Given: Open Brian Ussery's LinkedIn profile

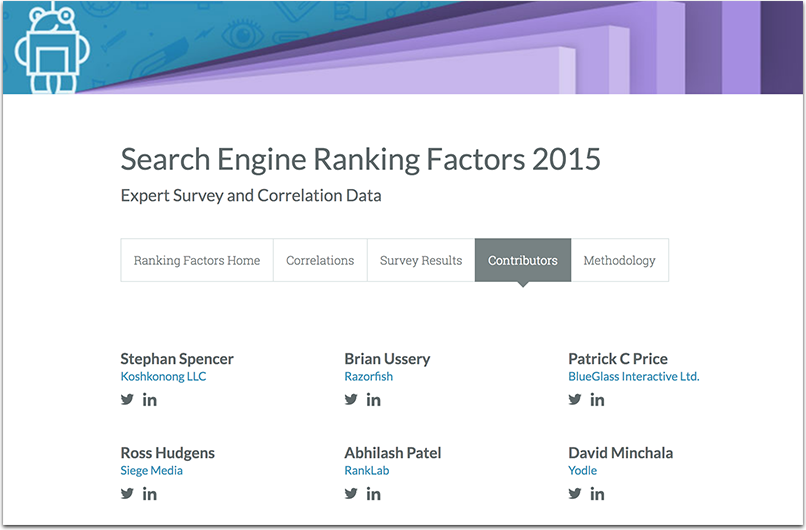Looking at the screenshot, I should (374, 399).
